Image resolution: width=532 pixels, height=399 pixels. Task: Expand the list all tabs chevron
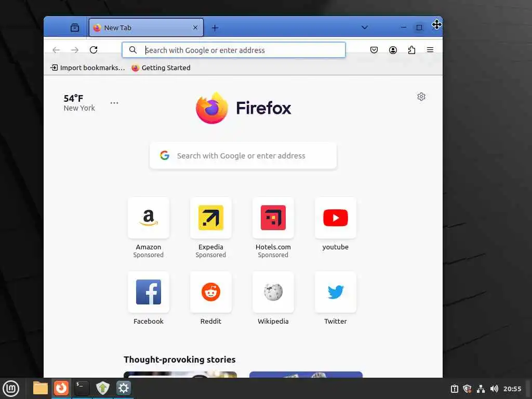[364, 28]
